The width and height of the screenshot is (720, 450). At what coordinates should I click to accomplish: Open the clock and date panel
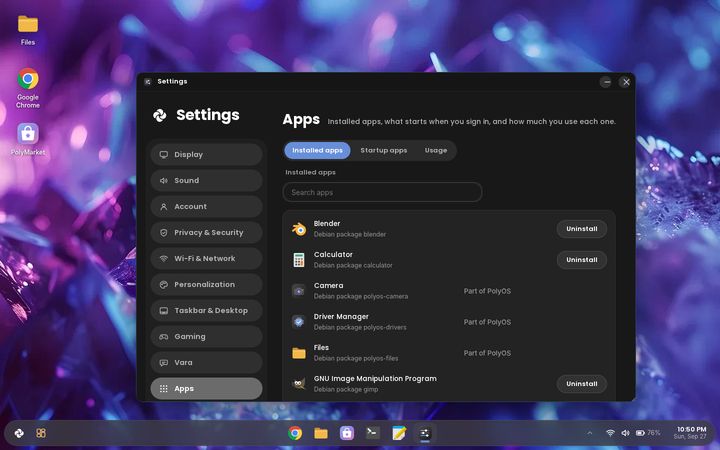[x=691, y=433]
